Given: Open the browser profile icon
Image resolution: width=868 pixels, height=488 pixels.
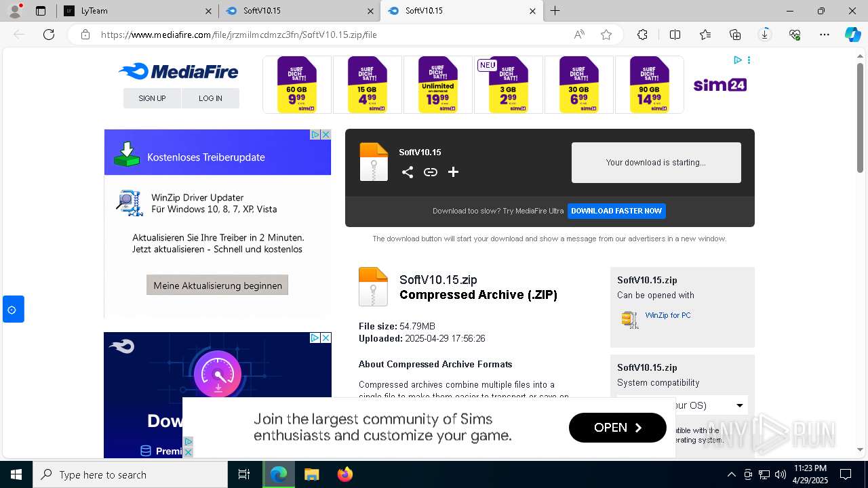Looking at the screenshot, I should coord(16,11).
